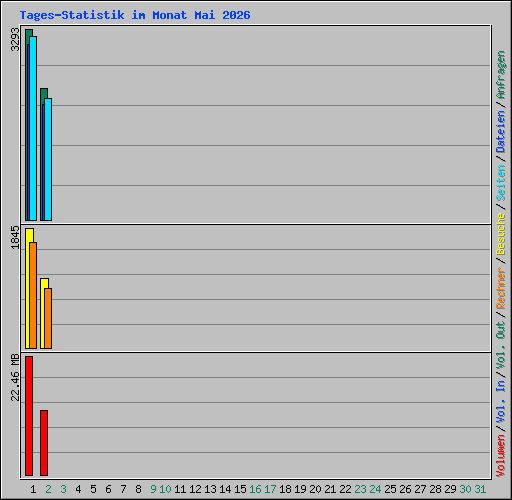Click the chart title Tages-Statistik im Monat Mai 2026

pyautogui.click(x=135, y=15)
